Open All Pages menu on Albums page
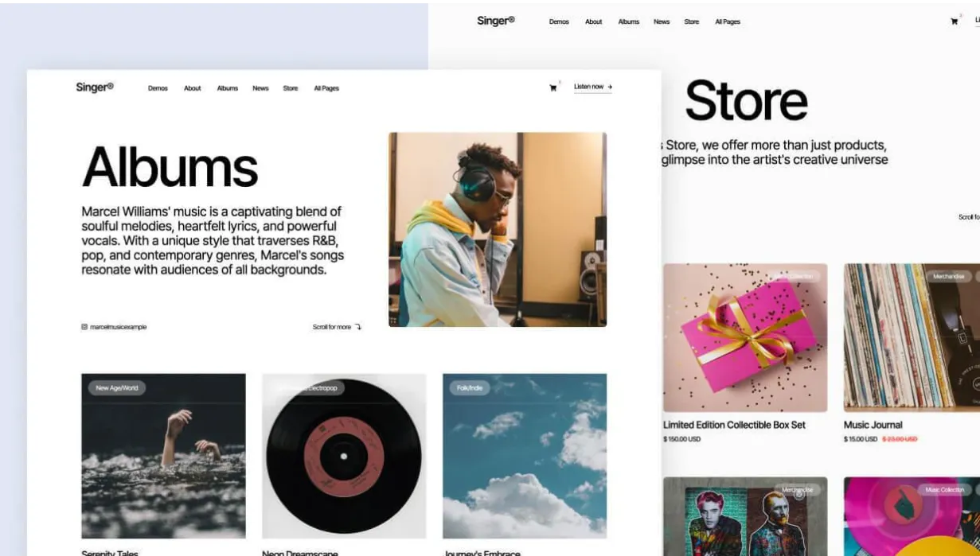 pos(326,88)
